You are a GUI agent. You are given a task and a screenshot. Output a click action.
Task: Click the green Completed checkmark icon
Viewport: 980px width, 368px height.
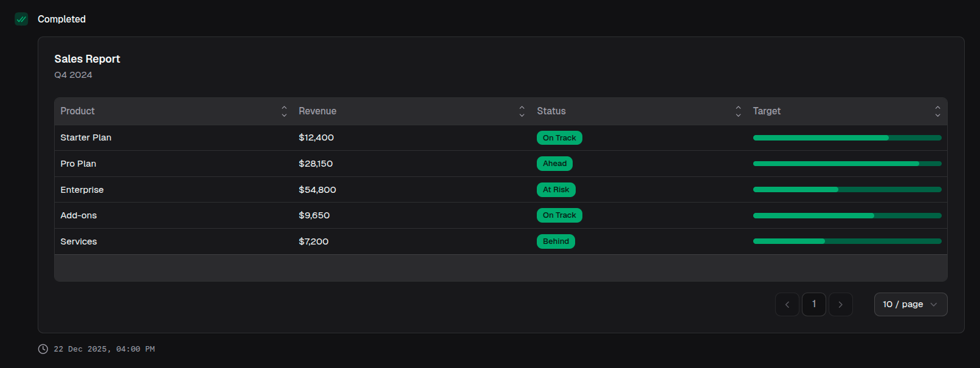click(21, 19)
